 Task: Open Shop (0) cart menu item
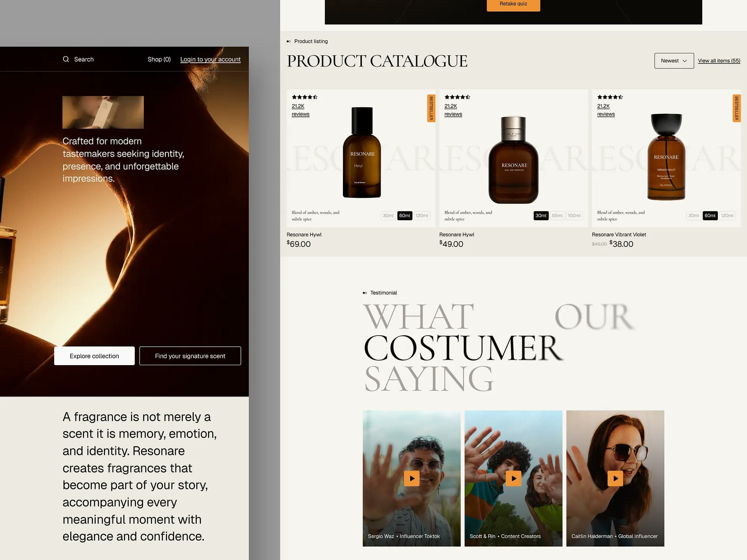pyautogui.click(x=159, y=59)
